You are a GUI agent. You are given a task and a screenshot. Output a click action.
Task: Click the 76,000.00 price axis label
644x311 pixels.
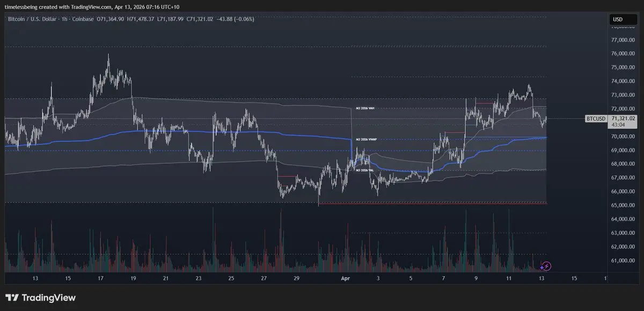tap(623, 54)
